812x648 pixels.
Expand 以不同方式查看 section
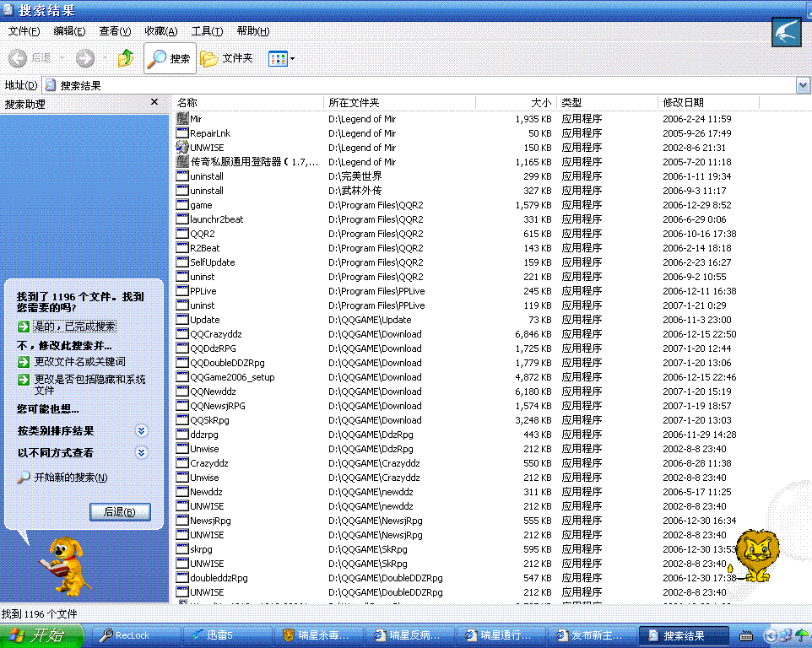point(141,453)
